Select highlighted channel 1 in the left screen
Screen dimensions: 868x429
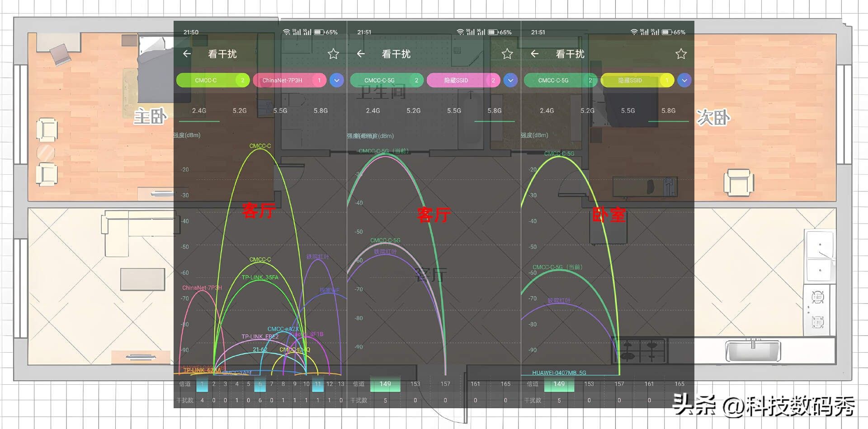click(x=202, y=384)
